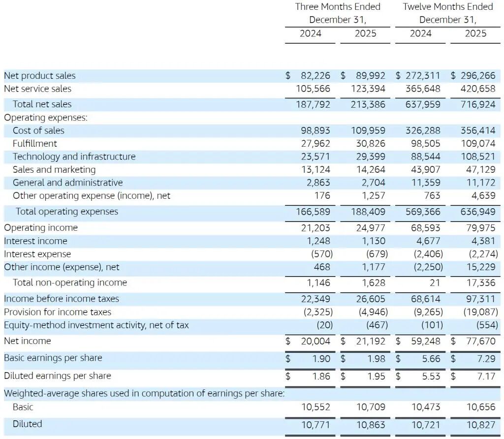Select the Net product sales row label

(39, 75)
